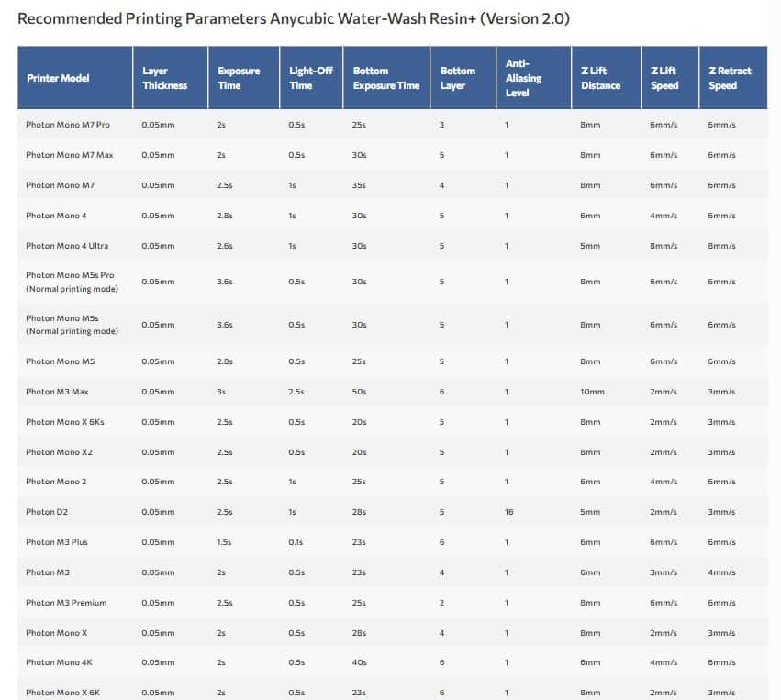Select the Layer Thickness column header

tap(165, 78)
